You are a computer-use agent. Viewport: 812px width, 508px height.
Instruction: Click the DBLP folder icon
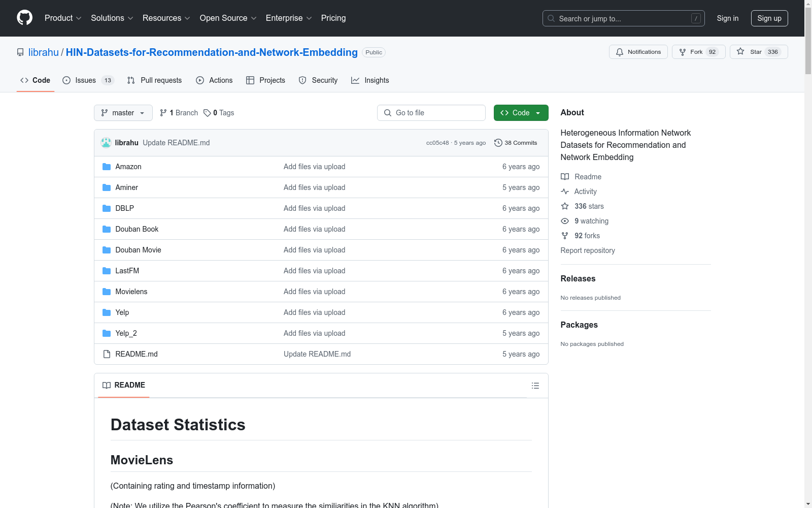coord(107,208)
